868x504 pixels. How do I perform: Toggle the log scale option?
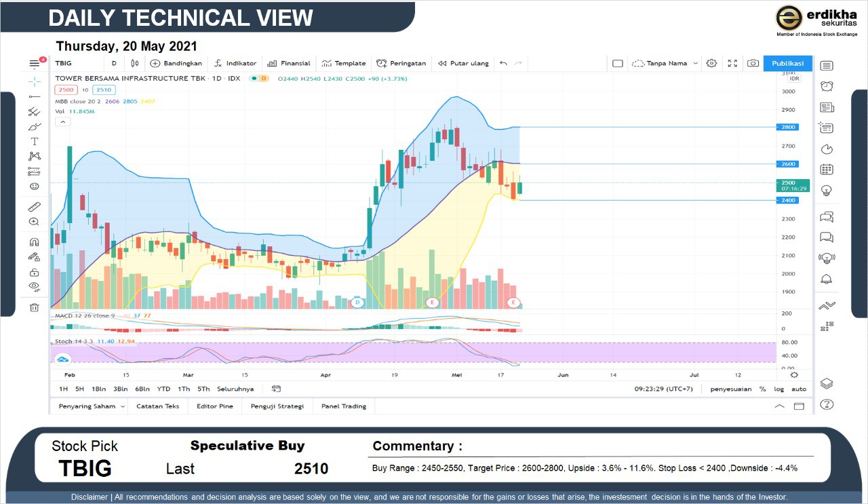[779, 389]
